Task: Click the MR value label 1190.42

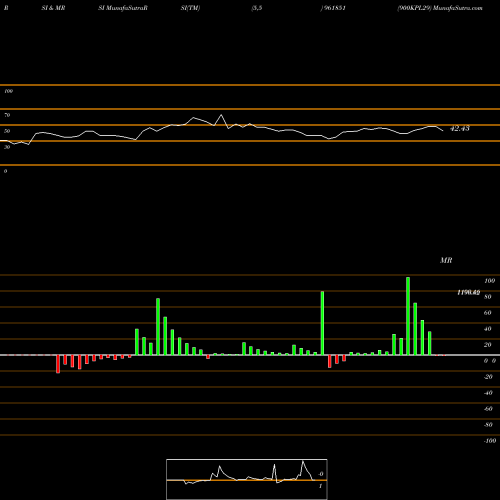Action: [468, 292]
